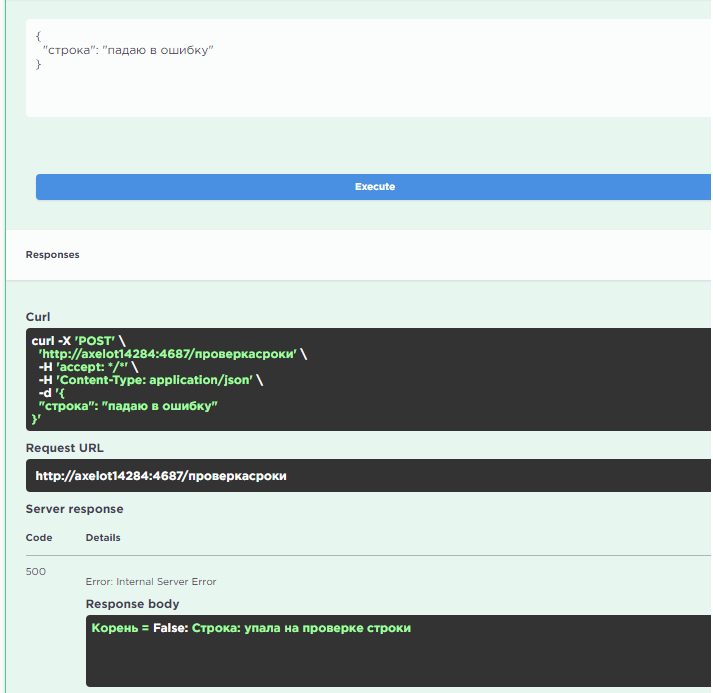Click the curl -X 'POST' command line
Image resolution: width=713 pixels, height=693 pixels.
click(x=75, y=341)
